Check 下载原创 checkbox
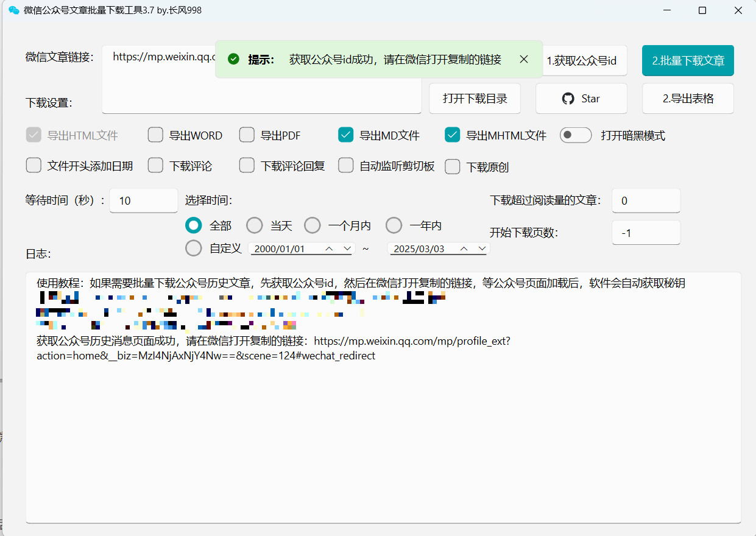756x536 pixels. [452, 167]
